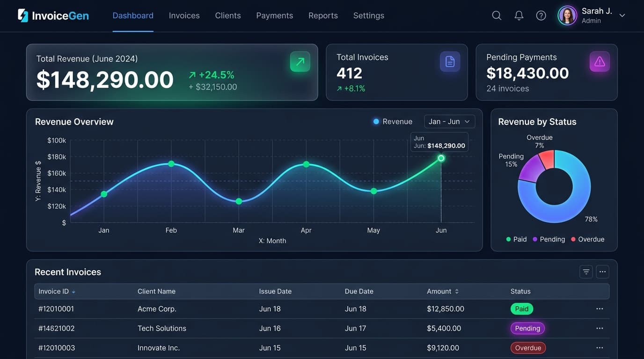The height and width of the screenshot is (359, 644).
Task: Toggle the Revenue series legend
Action: (393, 122)
